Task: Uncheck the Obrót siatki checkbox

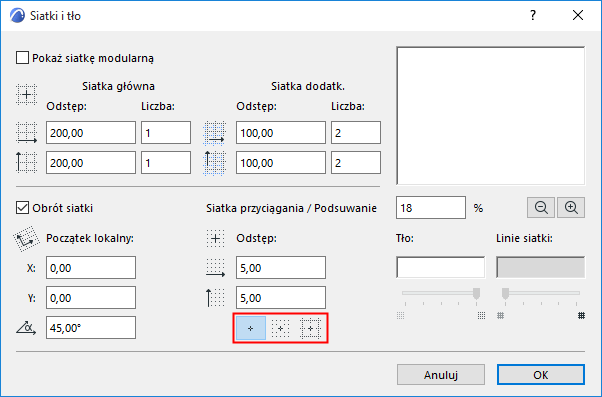Action: pyautogui.click(x=22, y=208)
